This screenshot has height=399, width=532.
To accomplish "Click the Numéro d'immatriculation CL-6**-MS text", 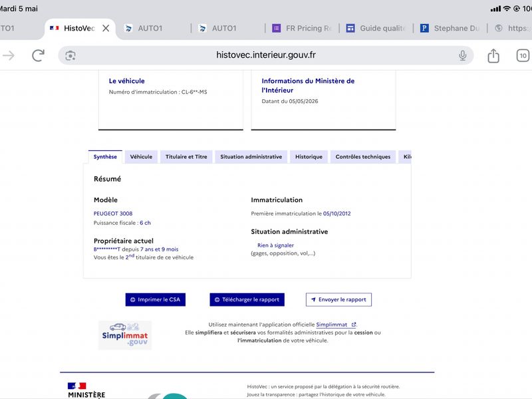I will [158, 92].
